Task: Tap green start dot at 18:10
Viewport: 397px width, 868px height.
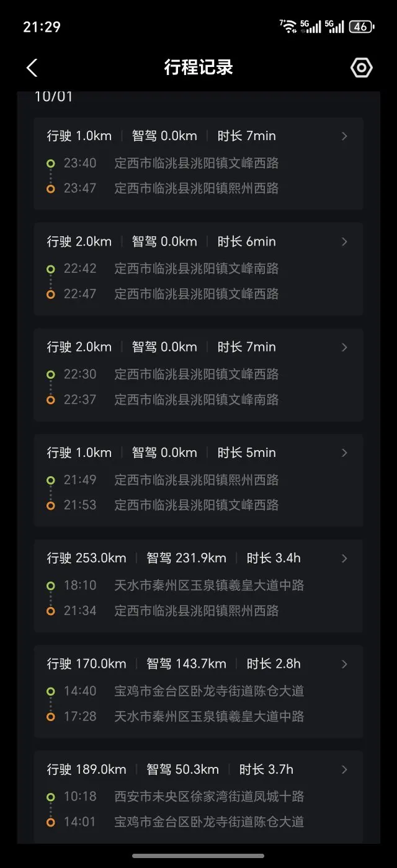Action: (50, 586)
